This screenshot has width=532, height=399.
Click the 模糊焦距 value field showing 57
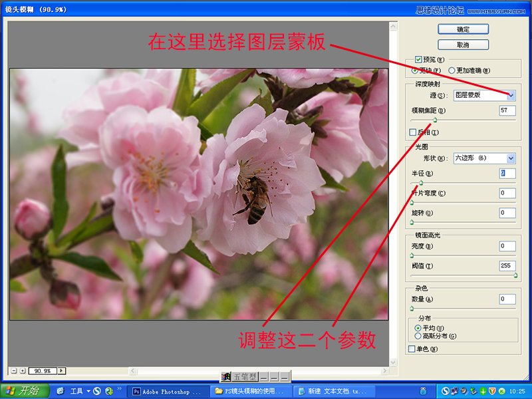[x=507, y=110]
